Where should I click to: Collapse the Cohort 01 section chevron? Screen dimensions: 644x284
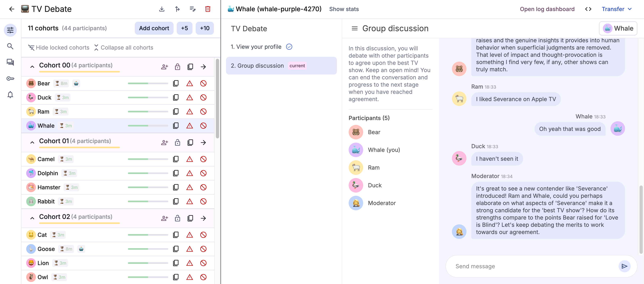coord(32,142)
